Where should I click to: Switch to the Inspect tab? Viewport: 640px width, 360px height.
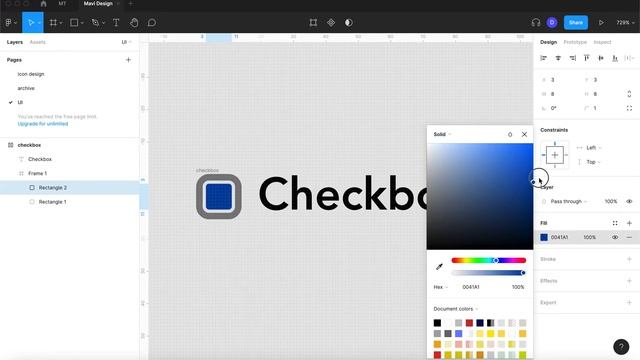tap(602, 42)
